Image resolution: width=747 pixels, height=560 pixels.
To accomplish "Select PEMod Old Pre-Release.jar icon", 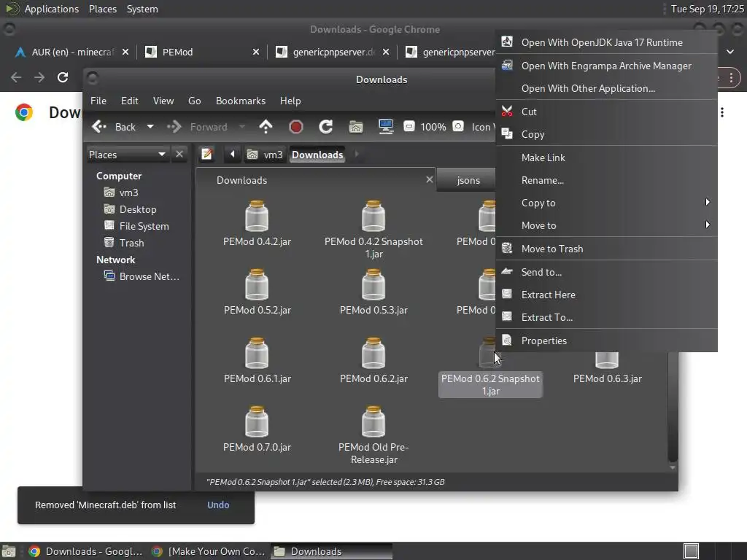I will 373,421.
